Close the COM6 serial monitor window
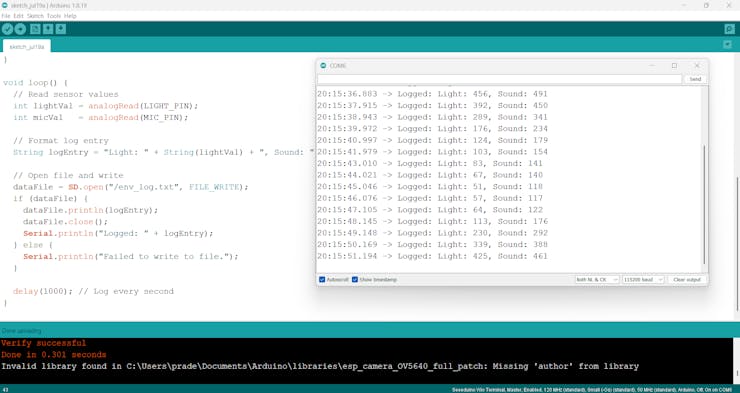740x393 pixels. 697,66
